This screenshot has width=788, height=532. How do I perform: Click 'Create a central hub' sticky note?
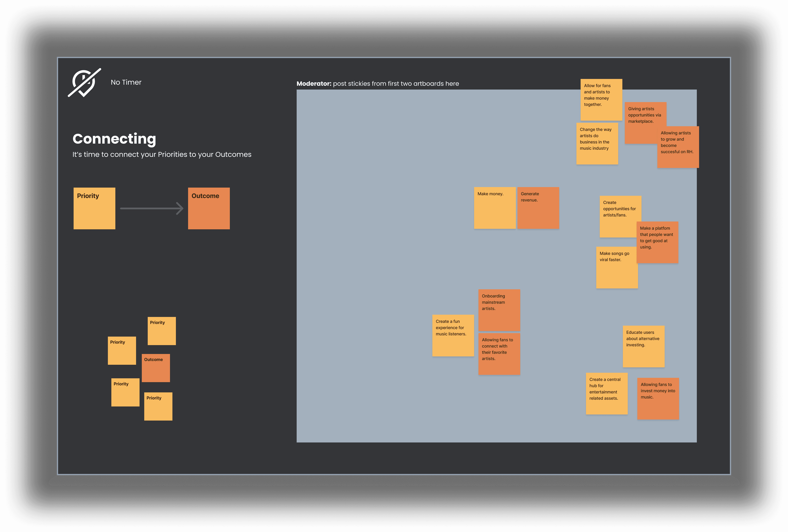click(x=606, y=393)
